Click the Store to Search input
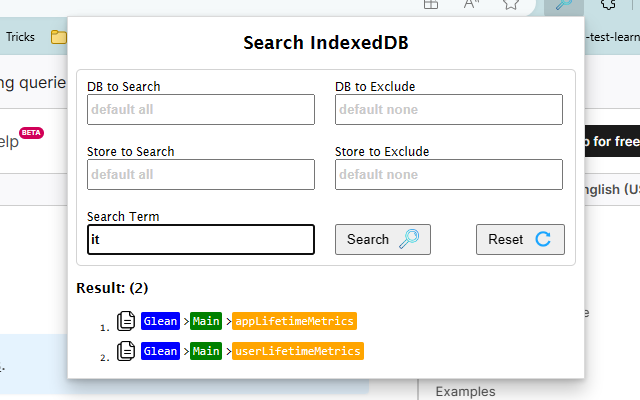The height and width of the screenshot is (400, 640). coord(201,174)
